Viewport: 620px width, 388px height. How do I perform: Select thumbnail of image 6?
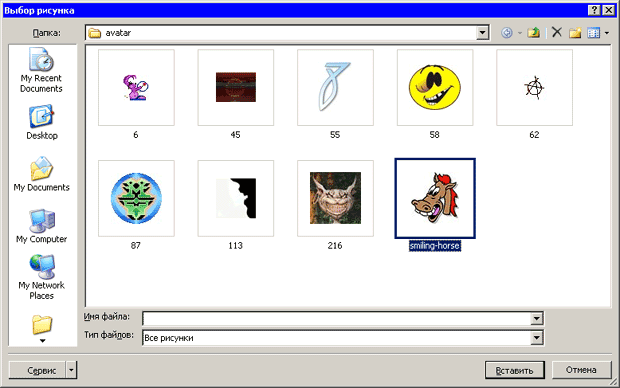(136, 87)
